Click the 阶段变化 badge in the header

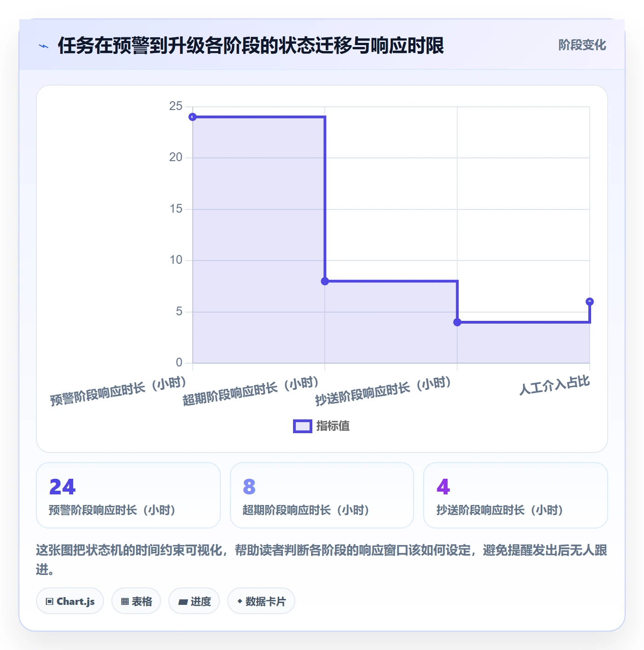(582, 45)
